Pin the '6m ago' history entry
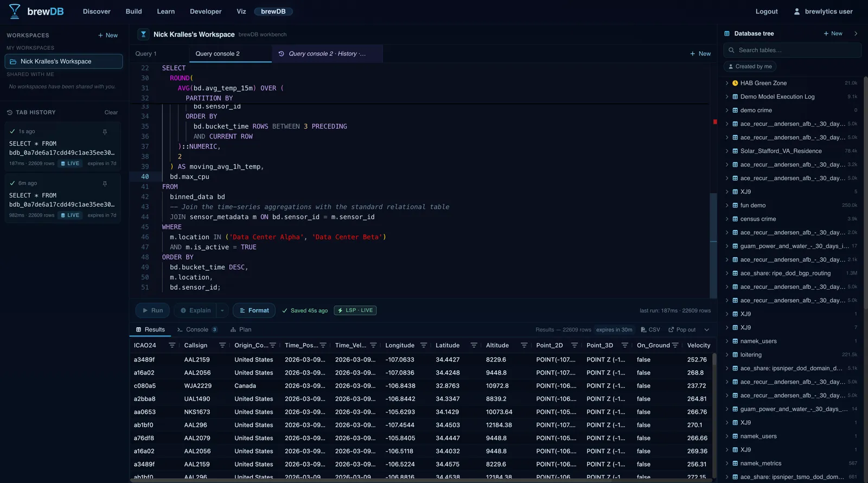This screenshot has height=483, width=868. coord(105,183)
